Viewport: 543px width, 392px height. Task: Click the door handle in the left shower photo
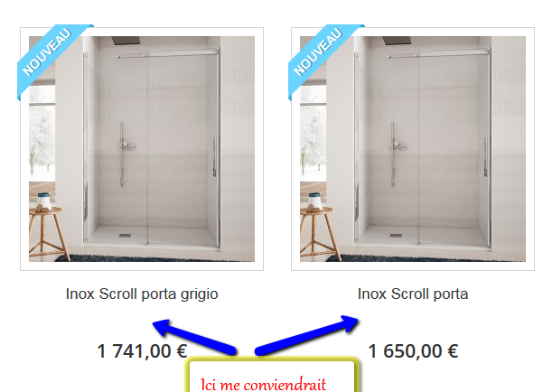[x=214, y=156]
